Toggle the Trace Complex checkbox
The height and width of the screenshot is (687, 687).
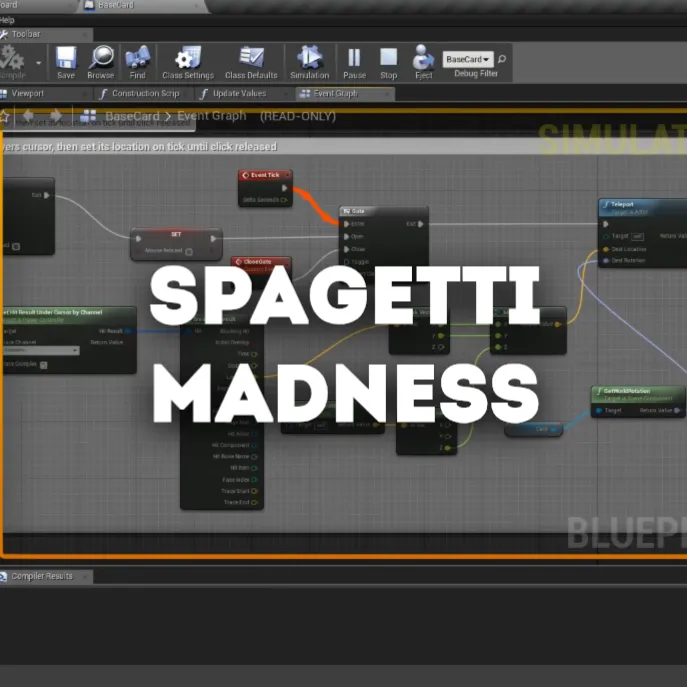click(43, 365)
